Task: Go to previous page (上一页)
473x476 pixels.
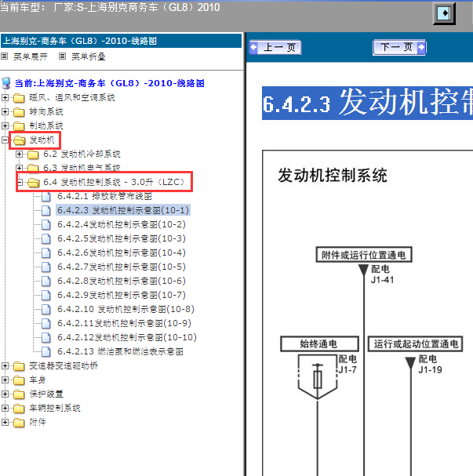Action: [x=275, y=47]
